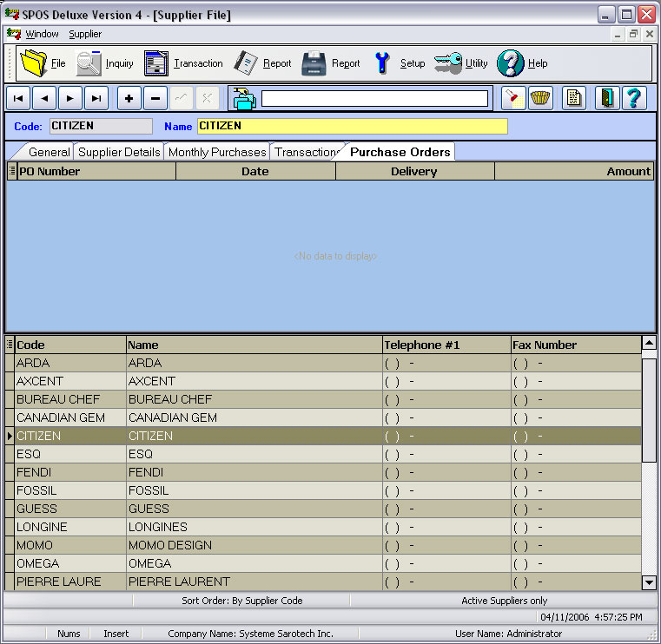Image resolution: width=661 pixels, height=644 pixels.
Task: Go to the first supplier record
Action: [x=18, y=99]
